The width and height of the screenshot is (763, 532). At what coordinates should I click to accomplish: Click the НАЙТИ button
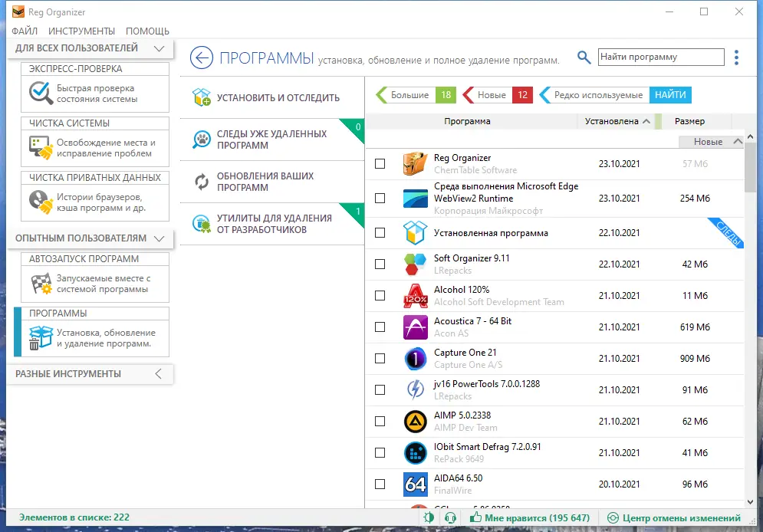click(670, 95)
